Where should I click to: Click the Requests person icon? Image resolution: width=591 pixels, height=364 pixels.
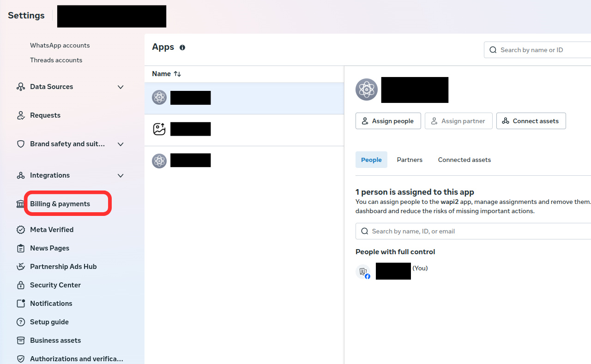pos(20,115)
